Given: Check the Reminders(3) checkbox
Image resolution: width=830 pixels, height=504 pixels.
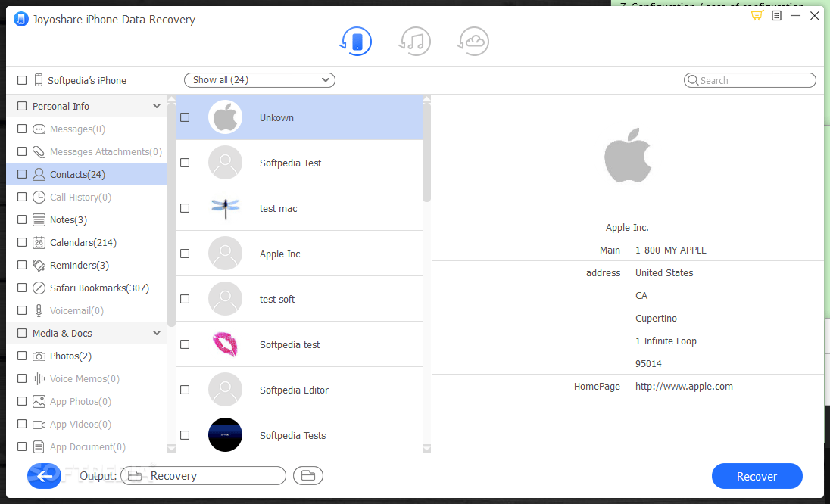Looking at the screenshot, I should pyautogui.click(x=22, y=266).
